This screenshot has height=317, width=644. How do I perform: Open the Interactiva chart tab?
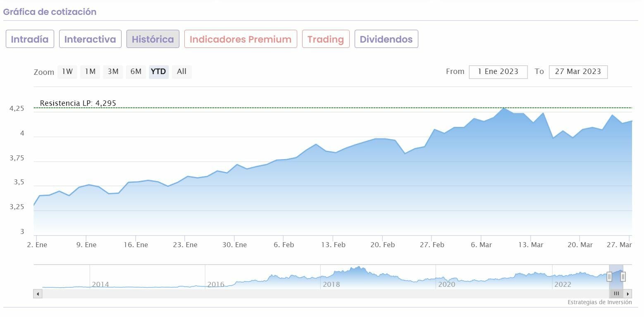tap(90, 39)
